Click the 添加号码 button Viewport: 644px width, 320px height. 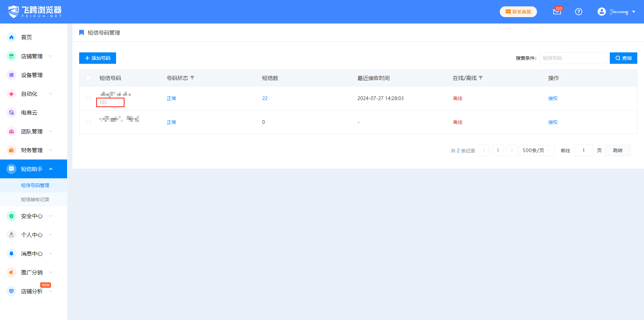98,58
